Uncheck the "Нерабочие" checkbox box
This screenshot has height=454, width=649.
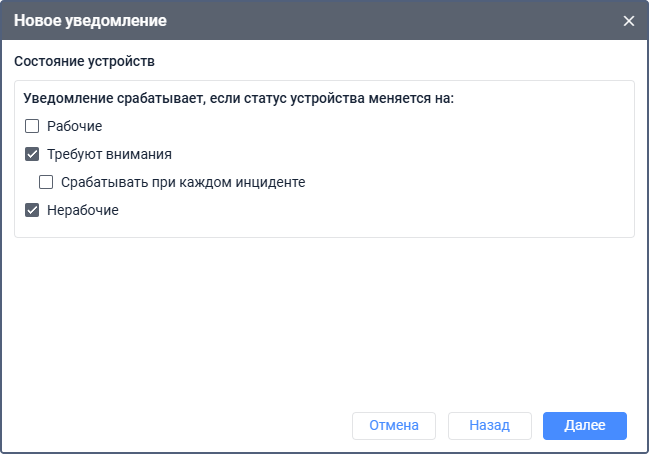[x=32, y=211]
